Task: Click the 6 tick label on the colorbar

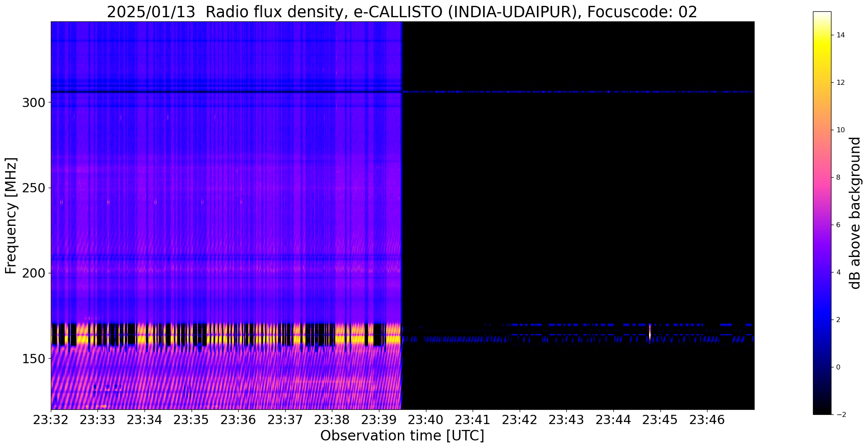Action: coord(838,225)
